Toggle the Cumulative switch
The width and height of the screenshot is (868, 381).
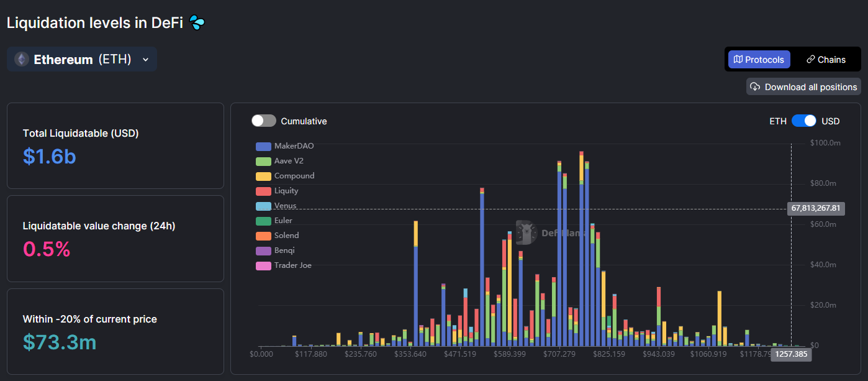[x=264, y=121]
